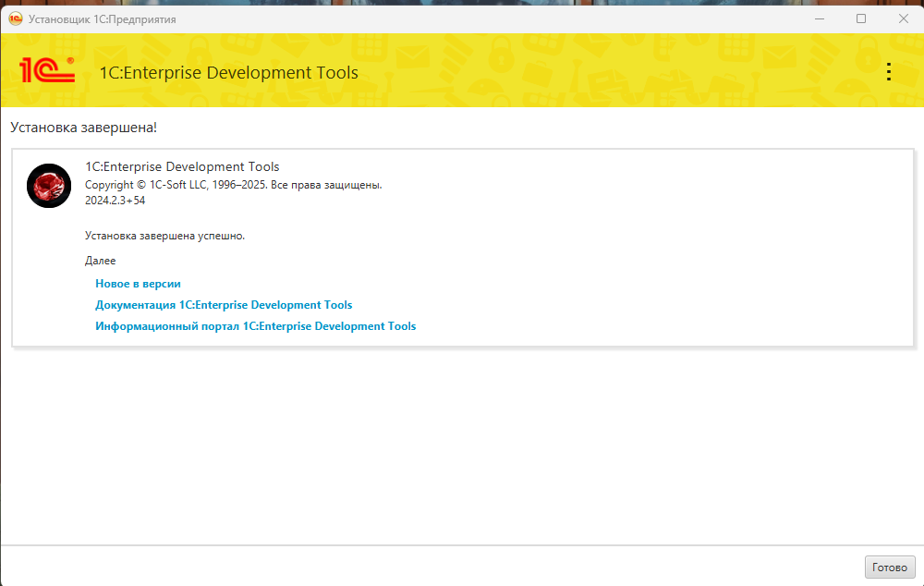The width and height of the screenshot is (924, 586).
Task: Click the "Далее" label
Action: tap(100, 261)
